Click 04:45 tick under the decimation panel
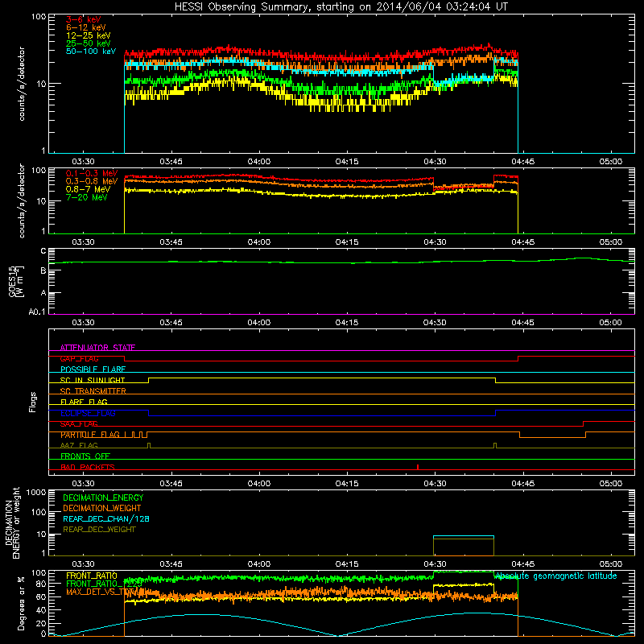The height and width of the screenshot is (644, 644). click(522, 564)
